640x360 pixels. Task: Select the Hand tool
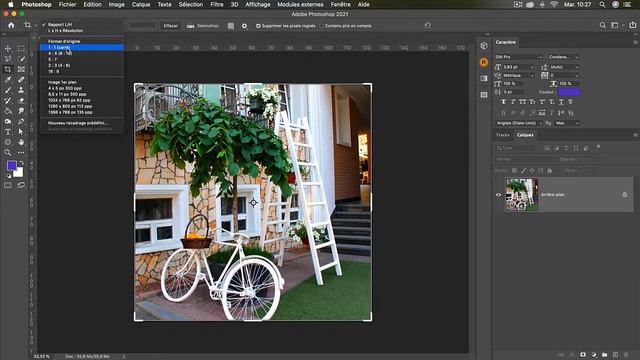21,142
